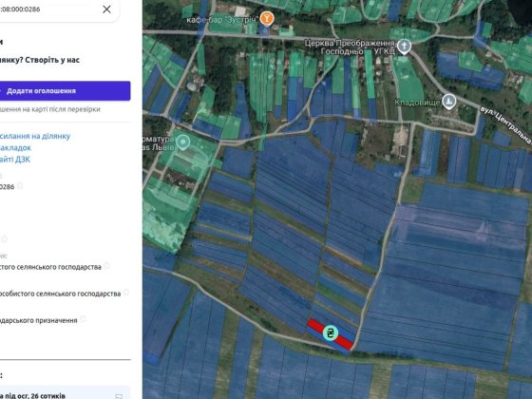Viewport: 532px width, 399px height.
Task: Click the 'вул. Центральна' street label
Action: pyautogui.click(x=505, y=123)
